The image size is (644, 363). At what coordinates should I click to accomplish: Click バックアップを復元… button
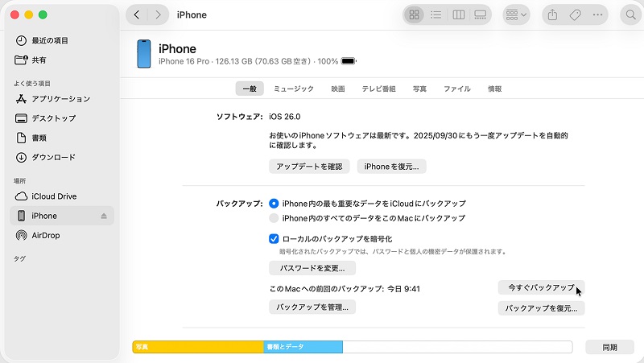pyautogui.click(x=541, y=308)
